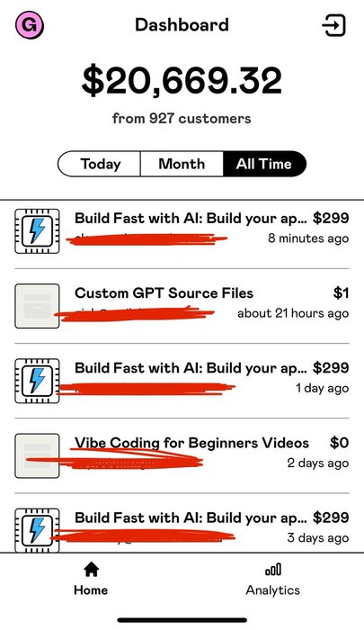Tap the 'from 927 customers' text
Image resolution: width=364 pixels, height=630 pixels.
(x=182, y=119)
